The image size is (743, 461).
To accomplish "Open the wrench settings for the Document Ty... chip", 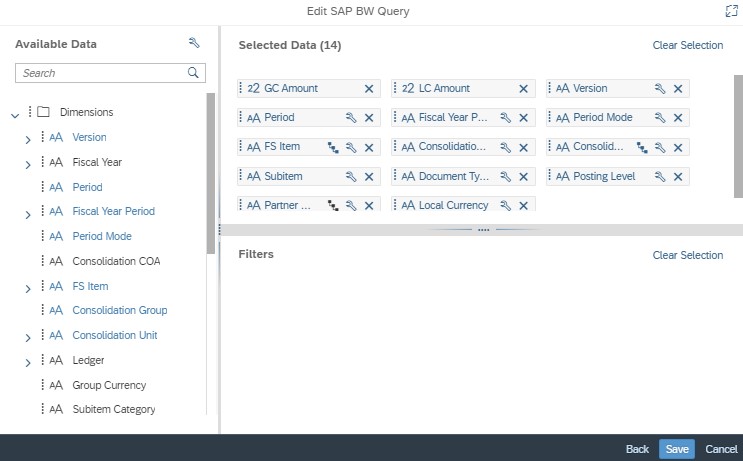I will click(x=506, y=177).
